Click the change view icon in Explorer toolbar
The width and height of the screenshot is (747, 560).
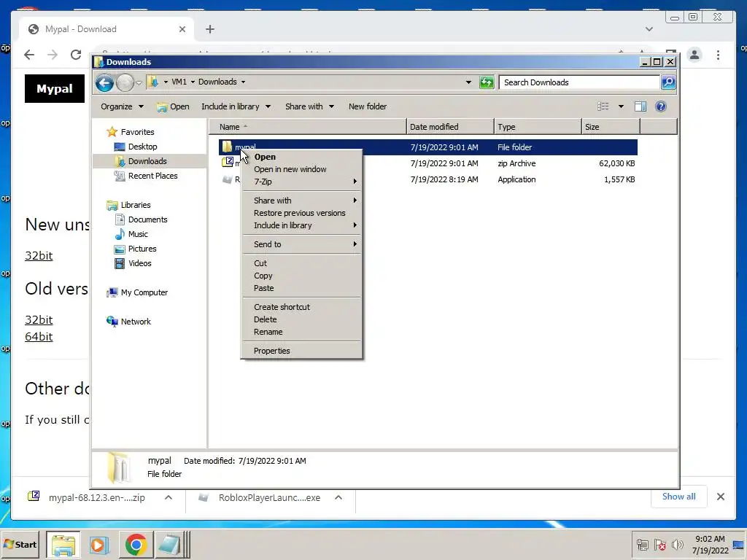[603, 106]
